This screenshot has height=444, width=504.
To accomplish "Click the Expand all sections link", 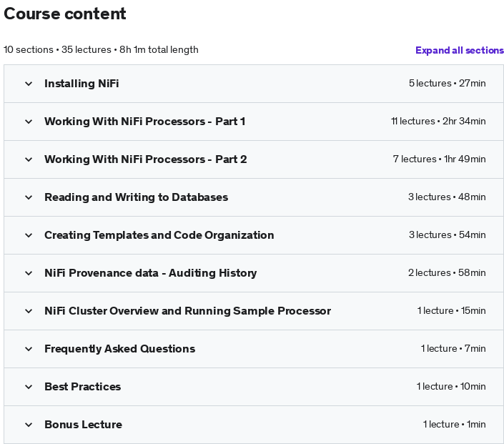I will [x=460, y=50].
